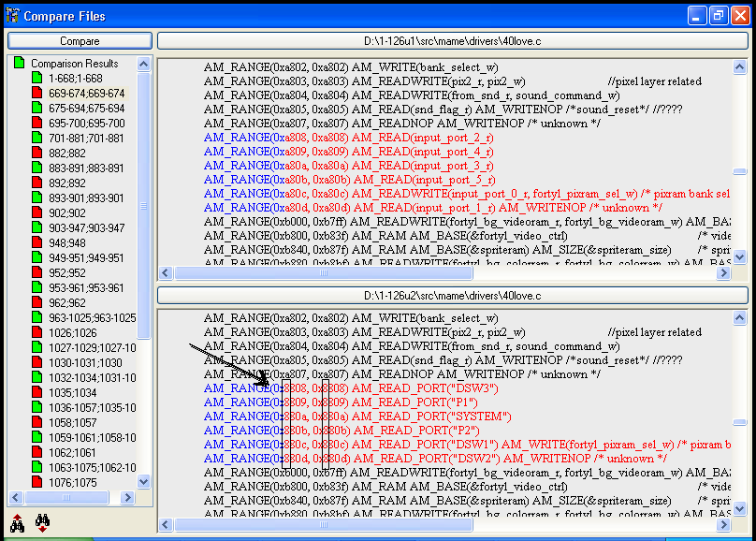This screenshot has height=541, width=756.
Task: Click the red icon next to 1076;1075
Action: pos(37,483)
